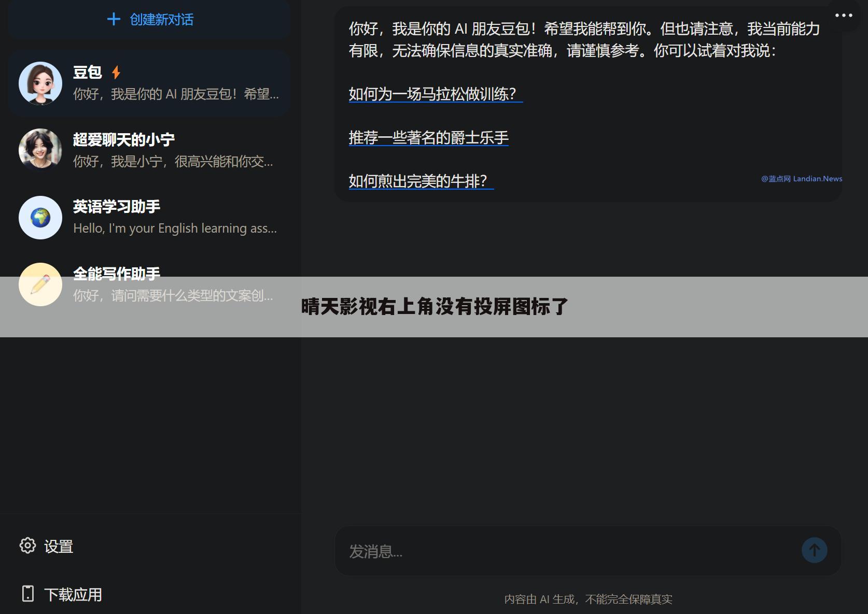Click the phone icon for 下载应用
Image resolution: width=868 pixels, height=614 pixels.
(28, 594)
